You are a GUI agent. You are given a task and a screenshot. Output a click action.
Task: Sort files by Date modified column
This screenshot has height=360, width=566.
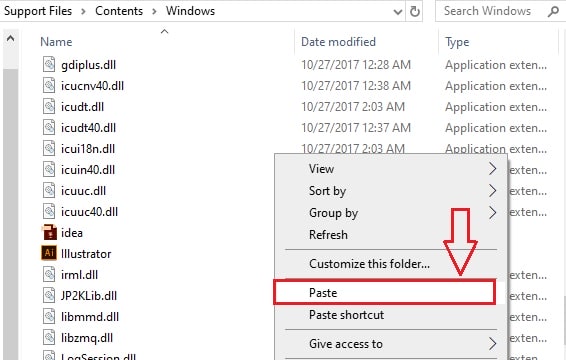point(338,42)
